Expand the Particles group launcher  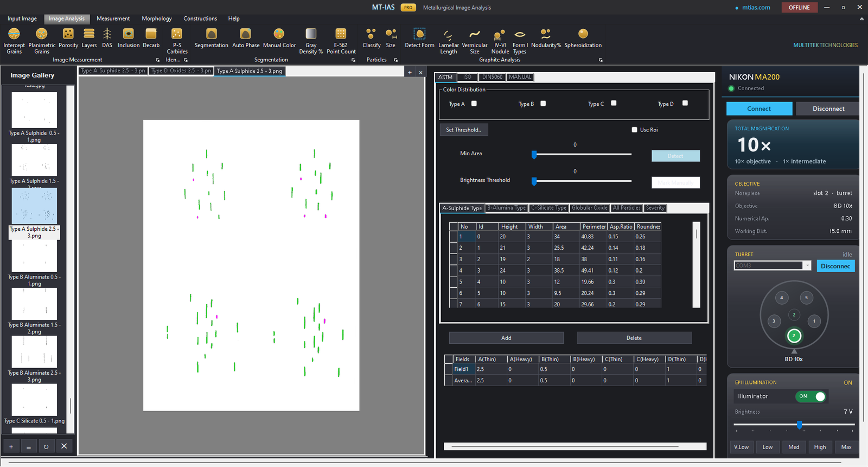click(396, 60)
